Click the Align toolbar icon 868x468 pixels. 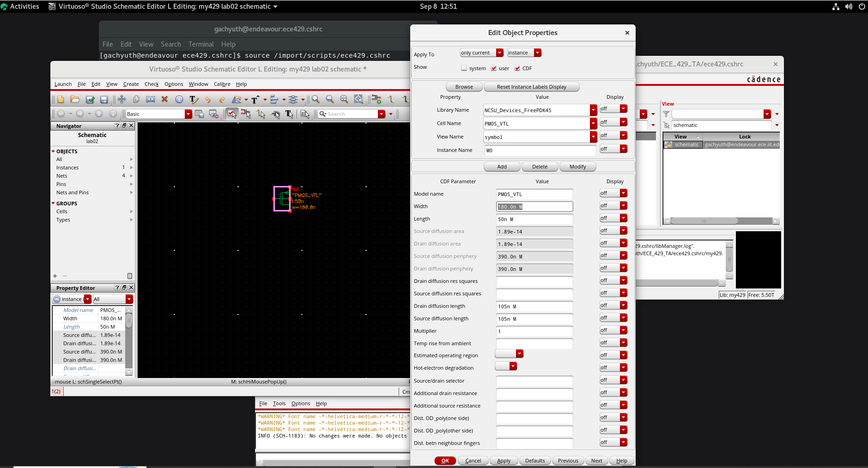coord(274,99)
